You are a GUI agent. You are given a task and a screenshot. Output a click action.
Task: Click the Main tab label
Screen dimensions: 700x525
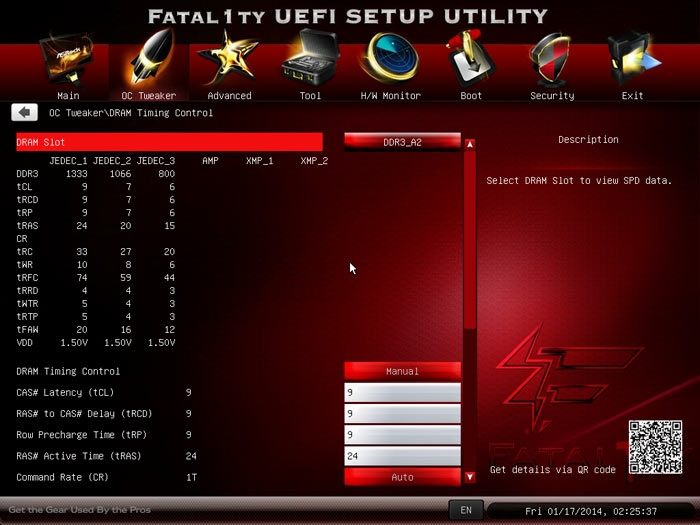[x=68, y=96]
